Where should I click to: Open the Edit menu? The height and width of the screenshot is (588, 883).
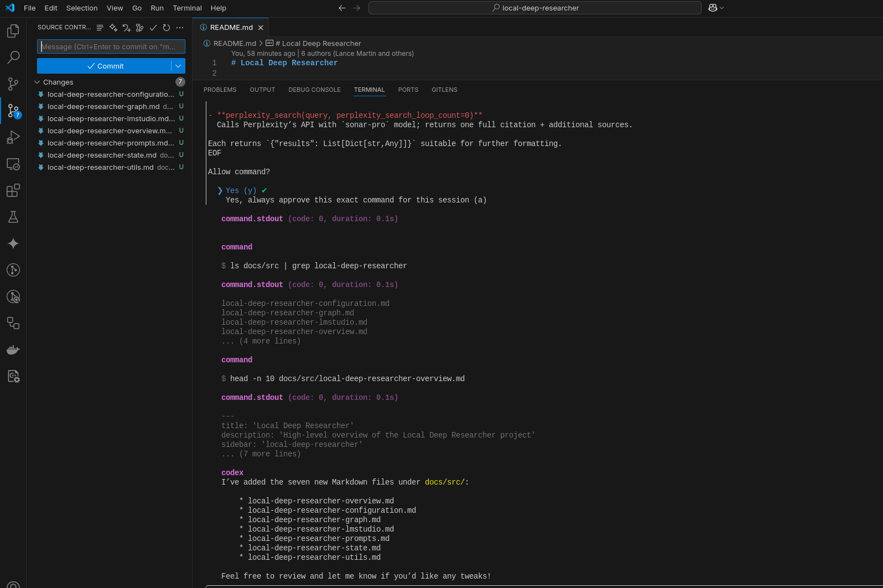(x=51, y=8)
